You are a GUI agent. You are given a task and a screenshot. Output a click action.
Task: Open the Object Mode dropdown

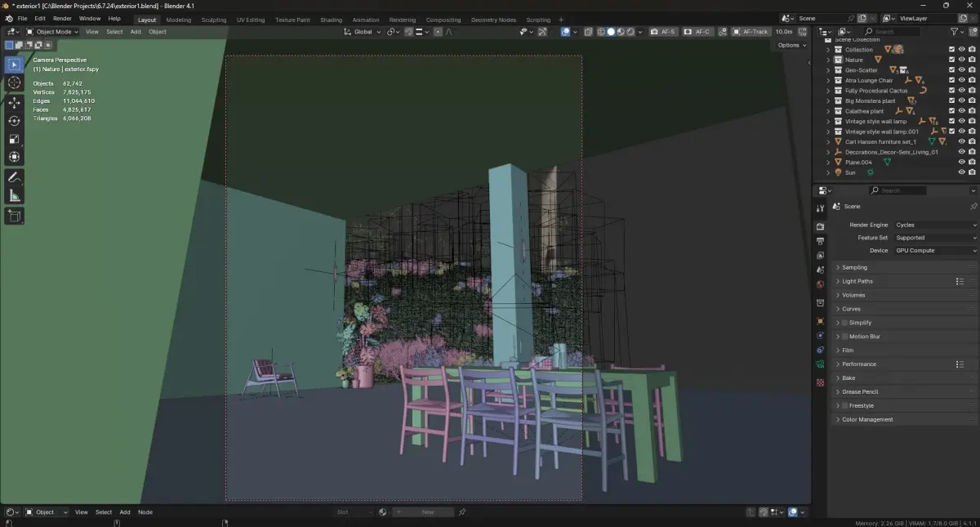[x=52, y=32]
